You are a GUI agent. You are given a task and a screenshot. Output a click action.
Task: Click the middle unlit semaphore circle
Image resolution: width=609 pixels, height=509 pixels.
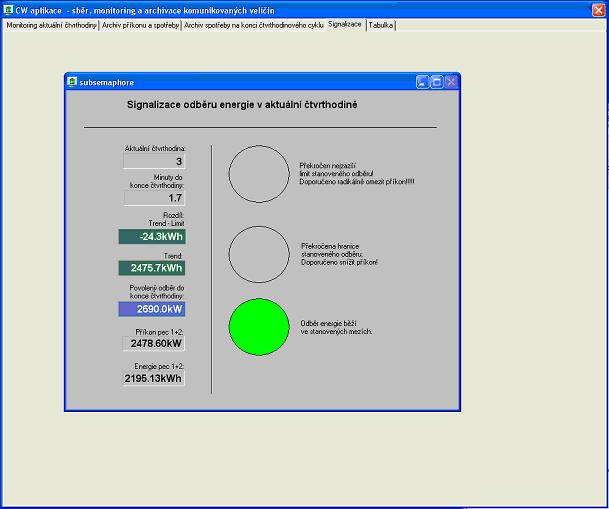(258, 254)
